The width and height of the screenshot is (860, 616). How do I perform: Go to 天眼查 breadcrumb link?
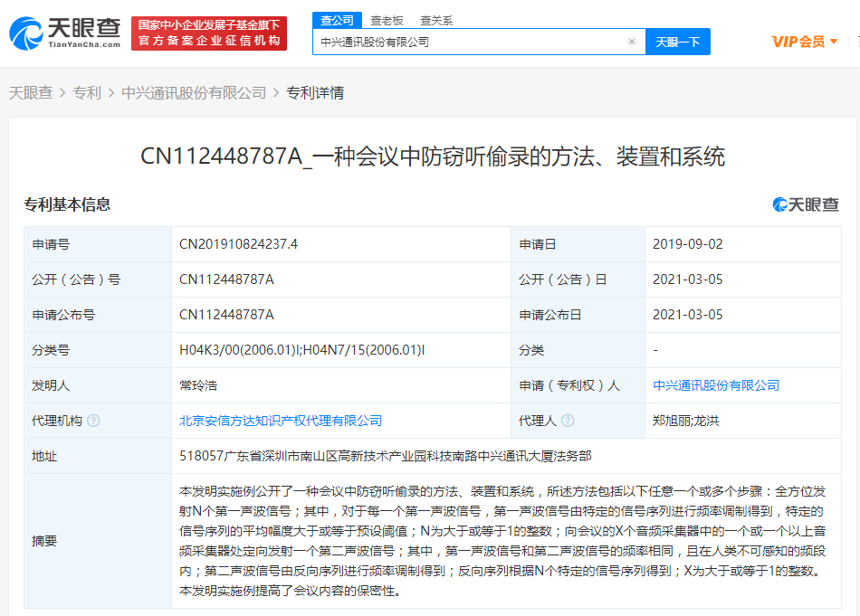(31, 92)
